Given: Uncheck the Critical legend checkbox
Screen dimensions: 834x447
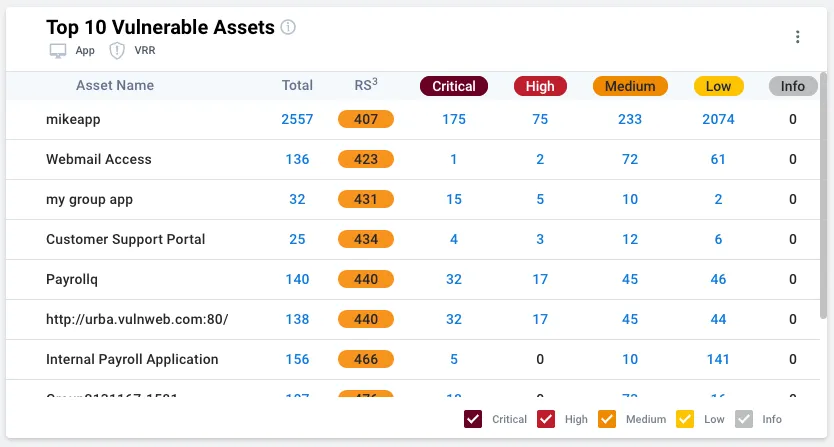Looking at the screenshot, I should tap(473, 419).
